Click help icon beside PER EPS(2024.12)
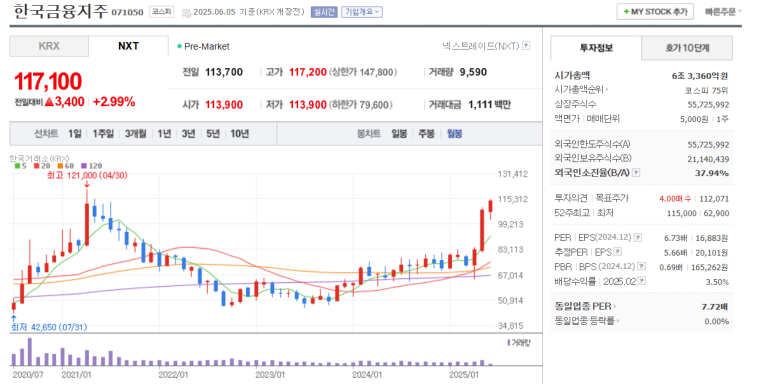Image resolution: width=773 pixels, height=384 pixels. coord(638,238)
